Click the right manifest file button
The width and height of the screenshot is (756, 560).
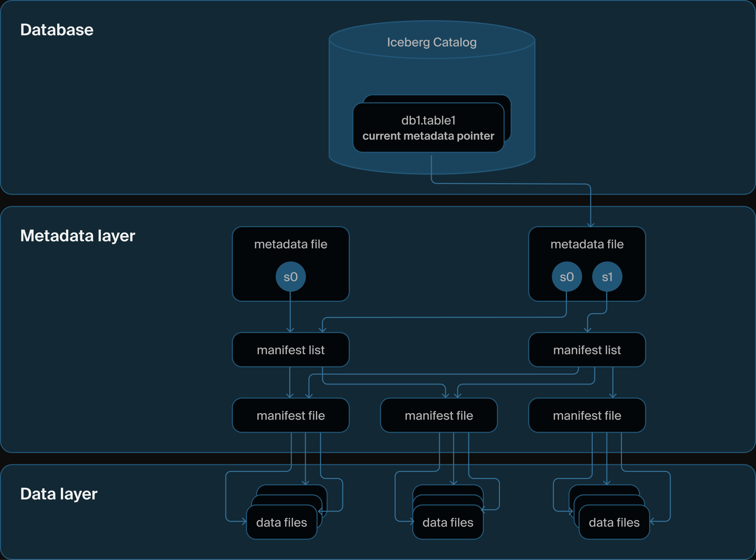pos(587,415)
